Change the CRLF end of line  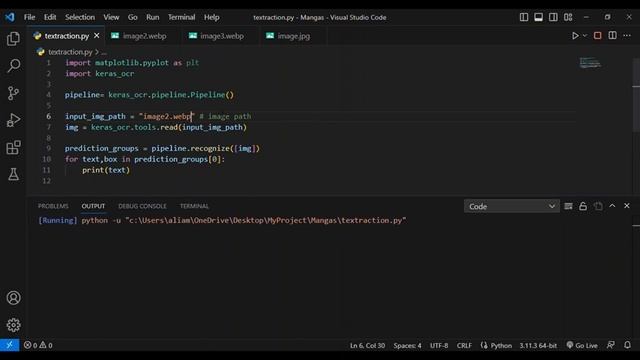pos(464,345)
